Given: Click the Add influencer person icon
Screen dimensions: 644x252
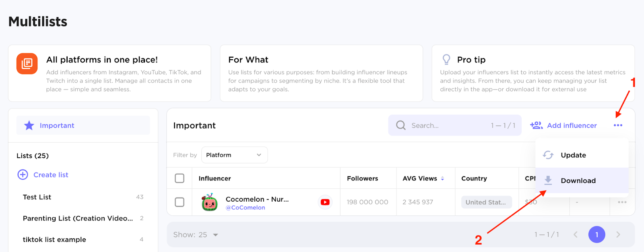Looking at the screenshot, I should pos(536,125).
